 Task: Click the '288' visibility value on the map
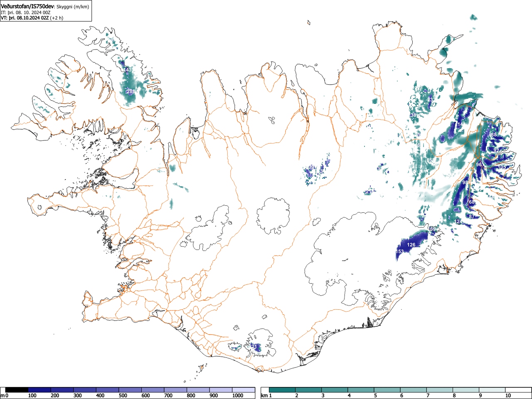tap(131, 91)
